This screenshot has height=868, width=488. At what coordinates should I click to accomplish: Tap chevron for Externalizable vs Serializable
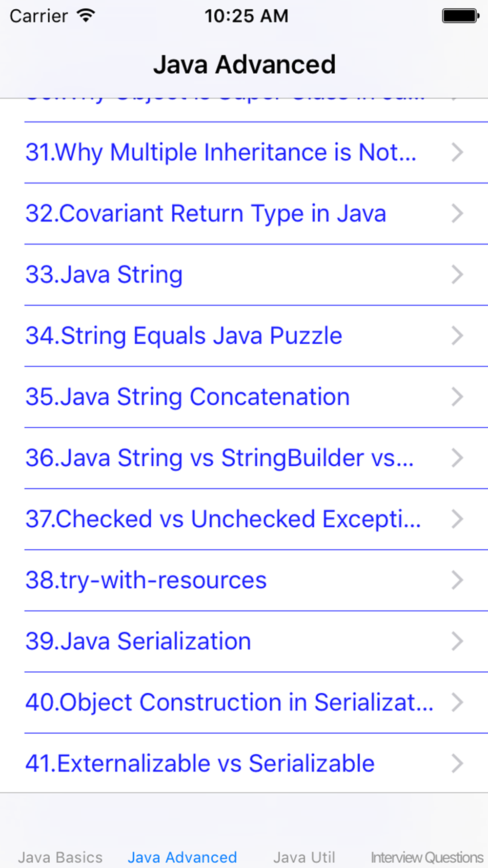pyautogui.click(x=457, y=764)
